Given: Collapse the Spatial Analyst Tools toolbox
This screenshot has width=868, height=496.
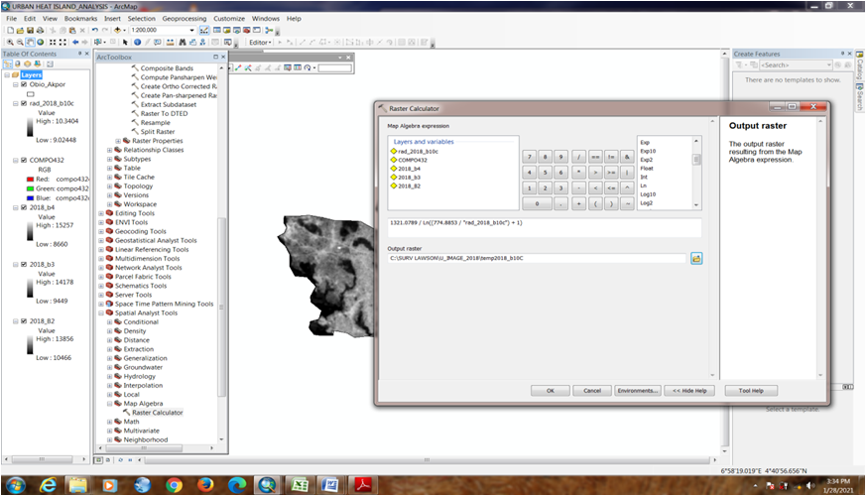Looking at the screenshot, I should [101, 312].
